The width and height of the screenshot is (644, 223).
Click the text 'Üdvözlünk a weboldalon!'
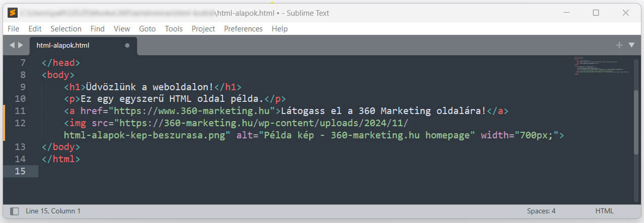(x=150, y=87)
